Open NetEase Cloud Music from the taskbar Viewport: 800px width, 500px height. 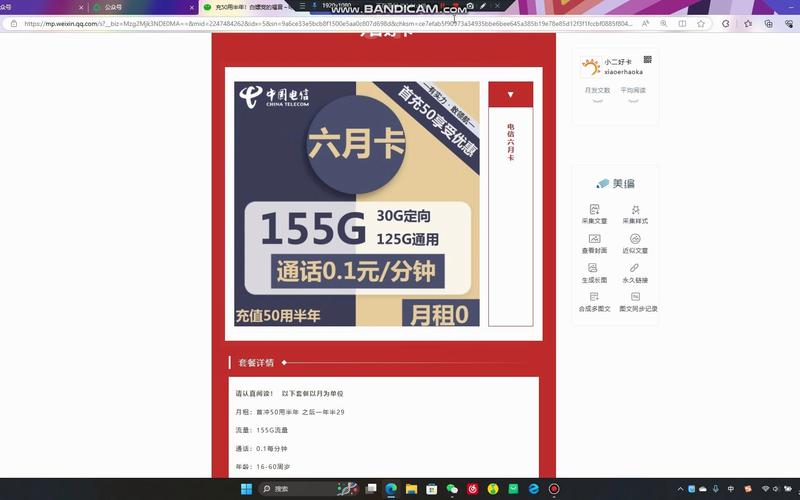click(x=472, y=489)
